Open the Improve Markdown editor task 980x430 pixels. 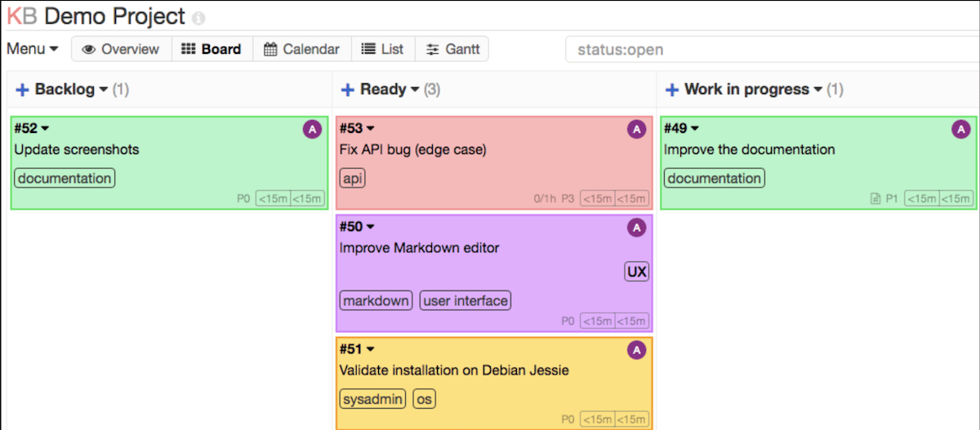point(419,248)
